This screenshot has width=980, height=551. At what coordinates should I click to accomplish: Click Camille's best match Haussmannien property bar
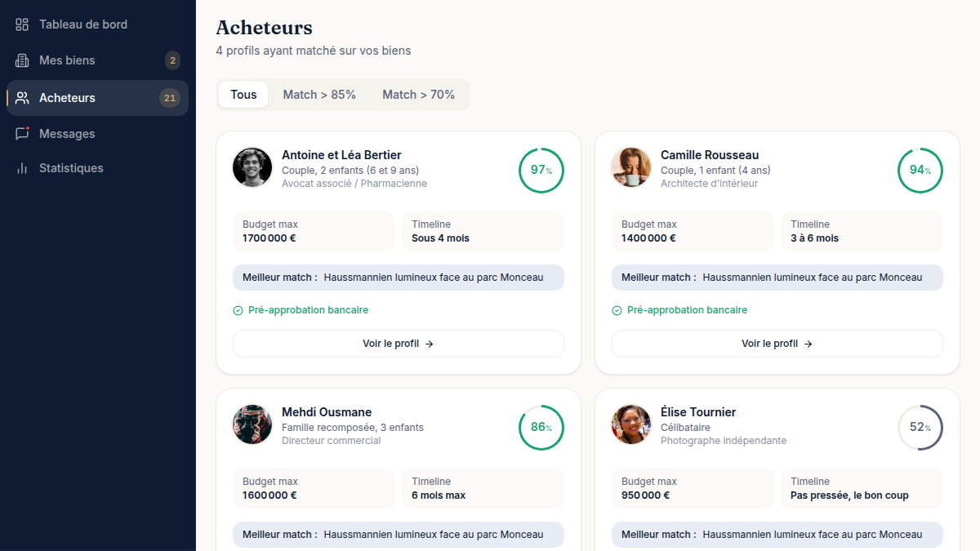[x=777, y=278]
